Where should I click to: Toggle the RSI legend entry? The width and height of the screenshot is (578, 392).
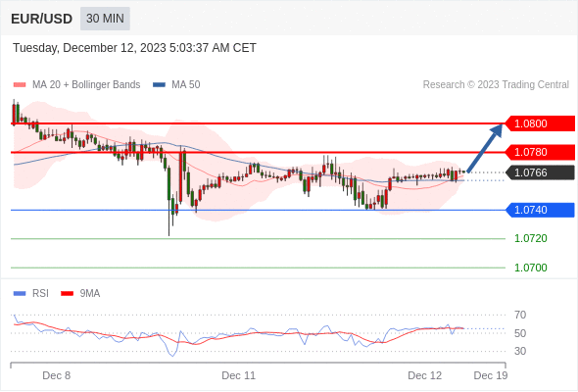[x=31, y=294]
